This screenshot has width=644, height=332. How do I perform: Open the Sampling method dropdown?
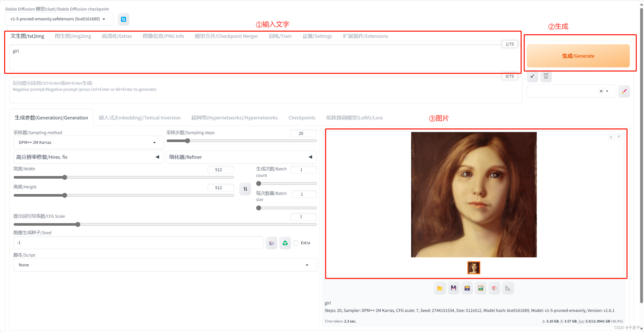[x=88, y=142]
